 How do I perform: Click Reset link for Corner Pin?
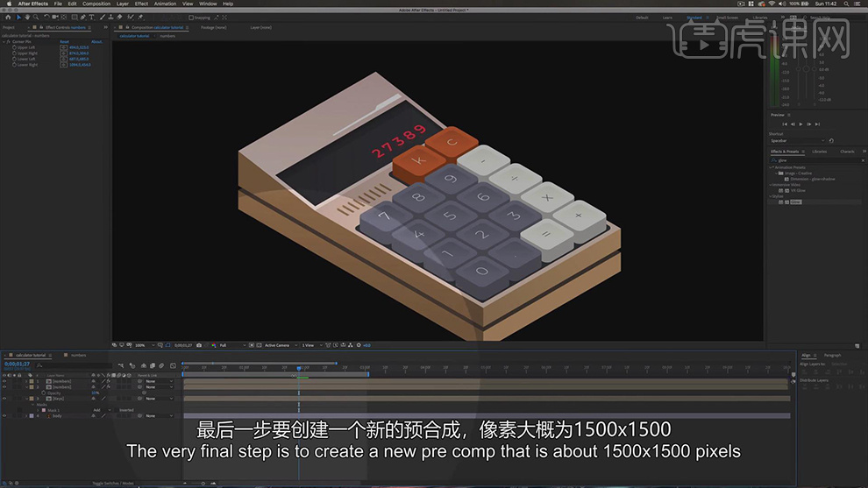coord(65,41)
